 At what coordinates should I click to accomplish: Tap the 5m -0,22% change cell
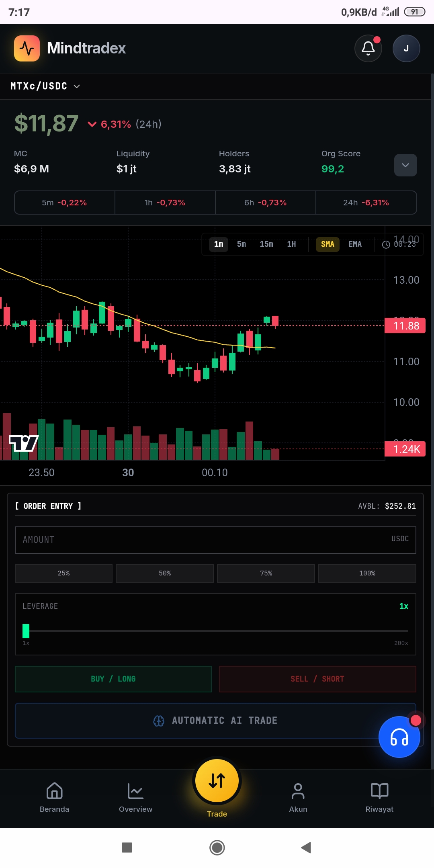[65, 203]
